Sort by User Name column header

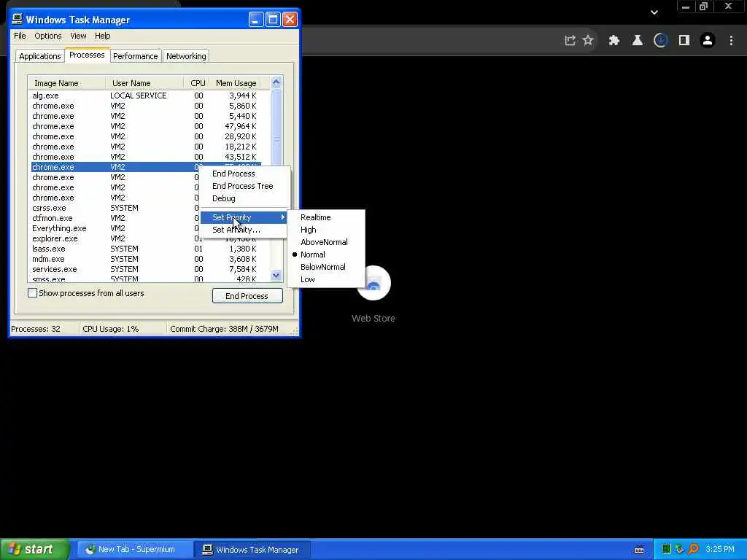(x=145, y=83)
